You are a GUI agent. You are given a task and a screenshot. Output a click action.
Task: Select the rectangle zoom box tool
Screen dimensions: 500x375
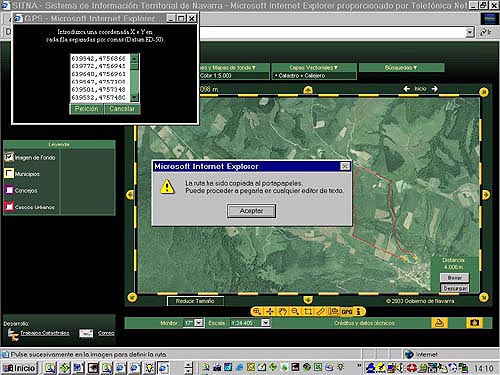(308, 311)
